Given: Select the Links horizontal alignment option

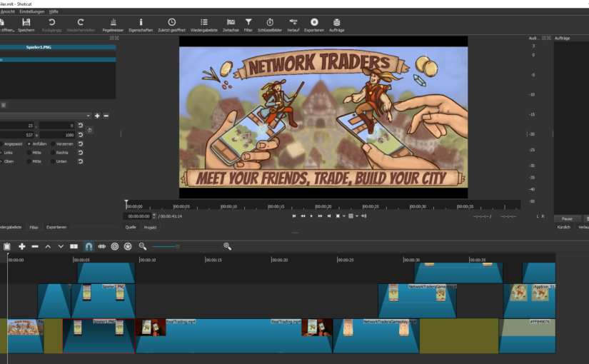Looking at the screenshot, I should coord(6,153).
